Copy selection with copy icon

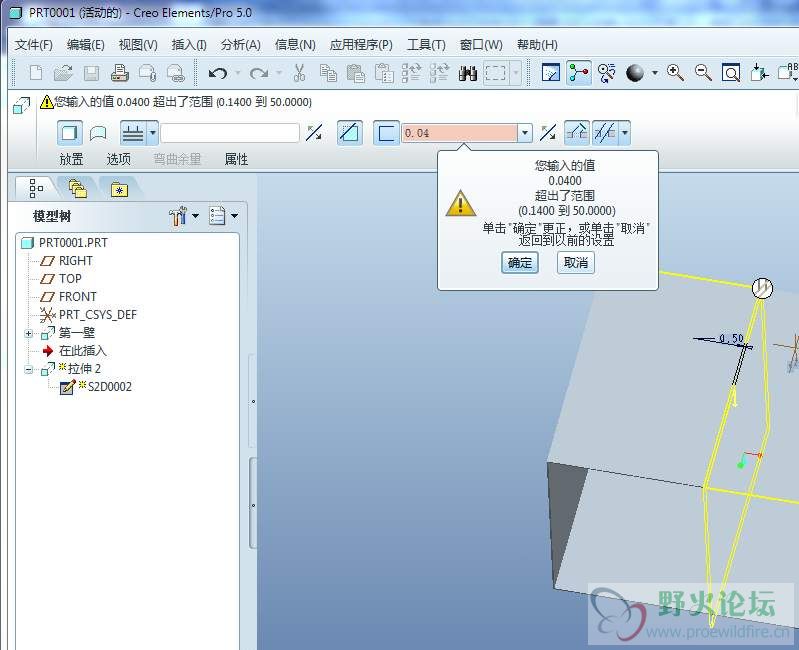point(328,73)
